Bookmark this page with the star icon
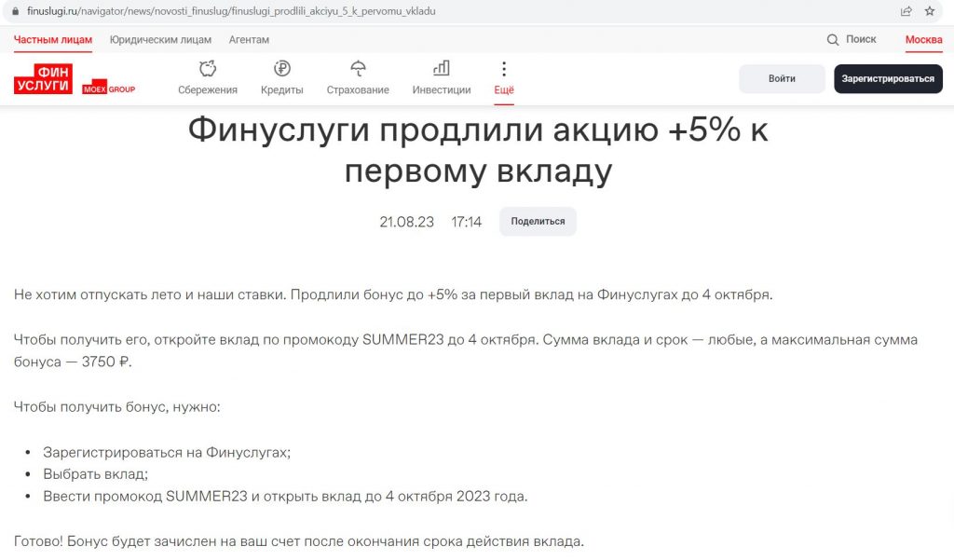The image size is (954, 560). 930,11
